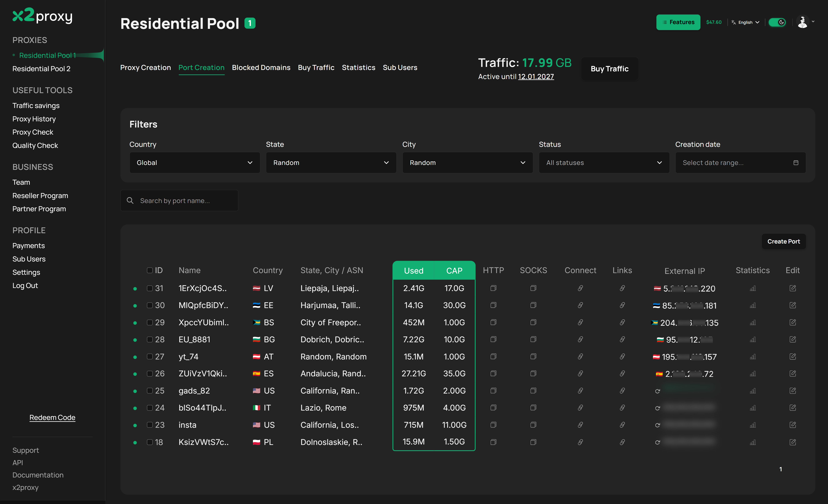The height and width of the screenshot is (504, 828).
Task: Open the All statuses dropdown
Action: tap(604, 162)
